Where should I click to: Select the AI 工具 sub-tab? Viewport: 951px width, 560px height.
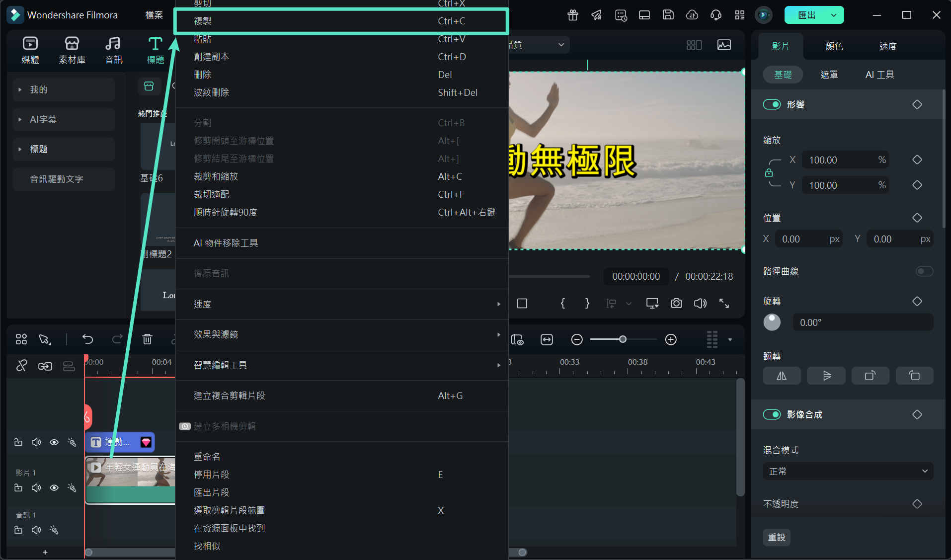click(879, 75)
